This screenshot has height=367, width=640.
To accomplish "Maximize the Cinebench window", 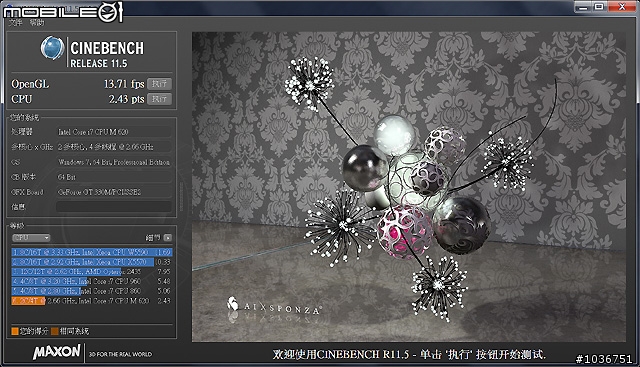I will pyautogui.click(x=600, y=7).
